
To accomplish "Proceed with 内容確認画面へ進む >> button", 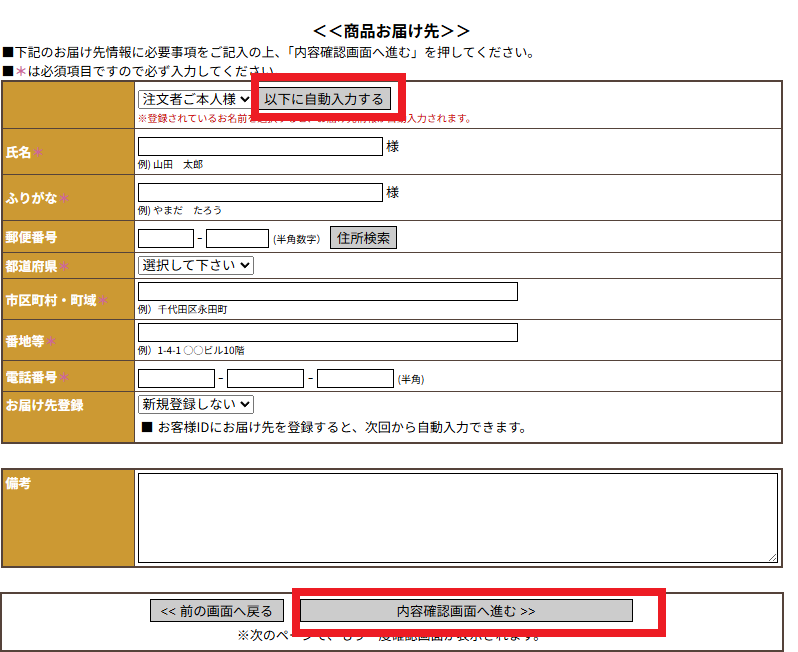I will (466, 611).
